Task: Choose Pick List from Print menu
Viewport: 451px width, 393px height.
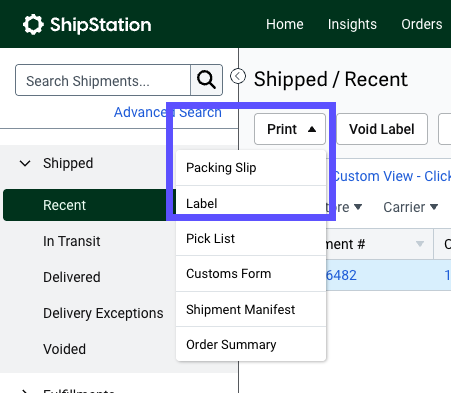Action: 251,239
